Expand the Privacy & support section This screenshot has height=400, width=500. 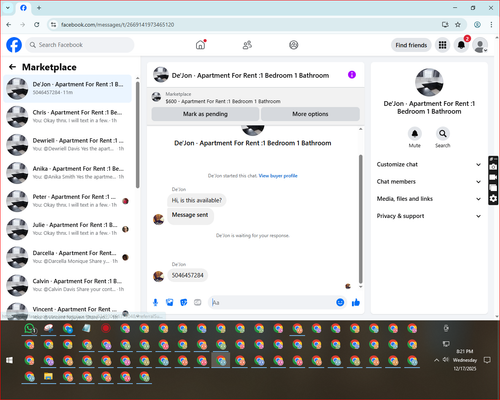[429, 216]
